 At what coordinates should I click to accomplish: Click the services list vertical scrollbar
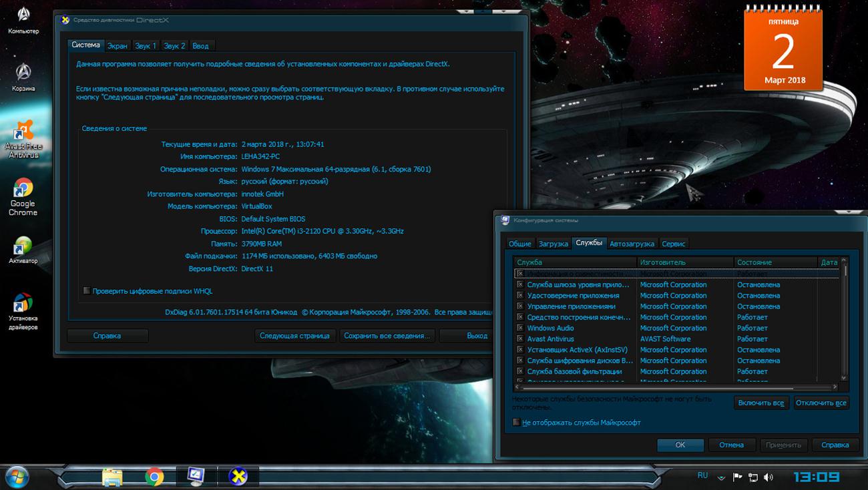(x=845, y=319)
